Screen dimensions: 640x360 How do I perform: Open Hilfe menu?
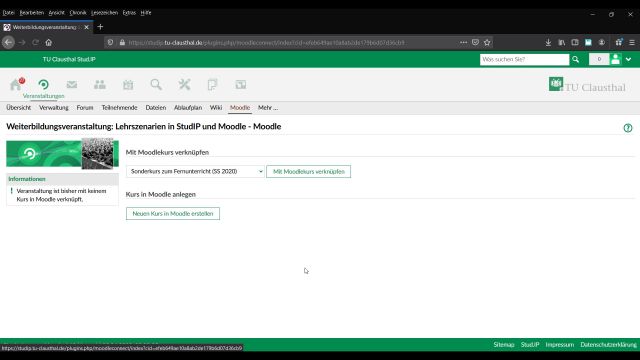pos(146,13)
